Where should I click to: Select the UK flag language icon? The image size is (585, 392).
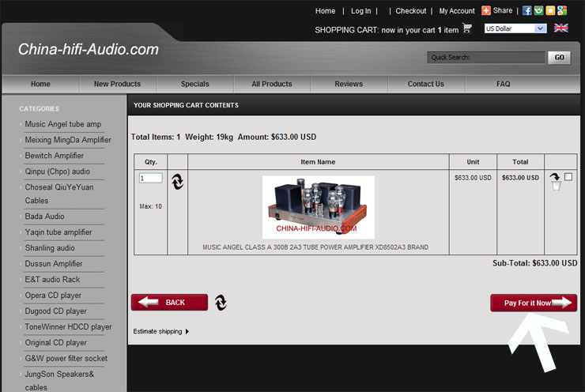tap(560, 28)
